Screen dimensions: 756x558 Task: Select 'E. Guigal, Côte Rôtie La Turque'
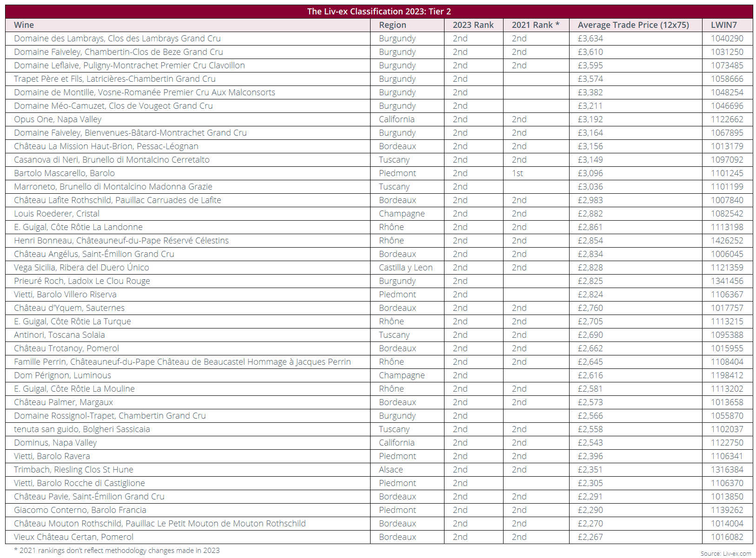tap(73, 322)
